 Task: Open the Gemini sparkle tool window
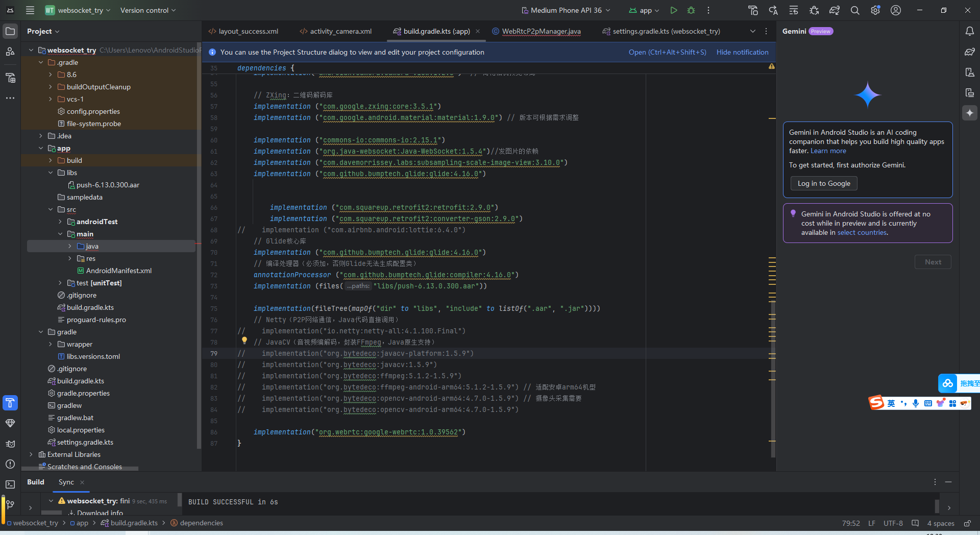coord(970,113)
